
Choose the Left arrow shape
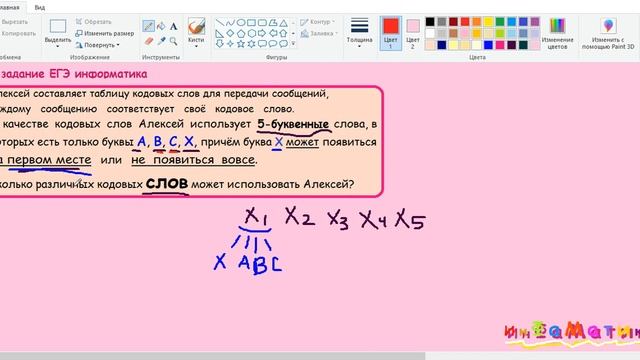(273, 33)
